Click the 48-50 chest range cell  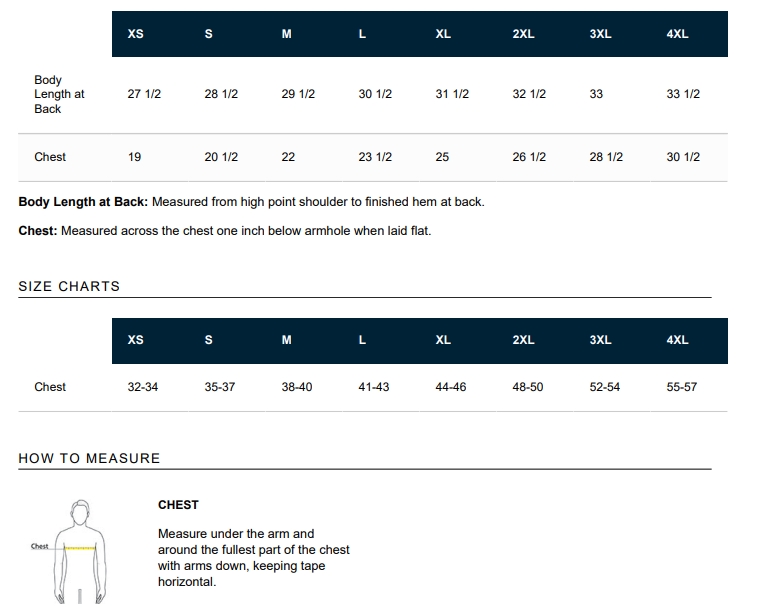tap(528, 387)
